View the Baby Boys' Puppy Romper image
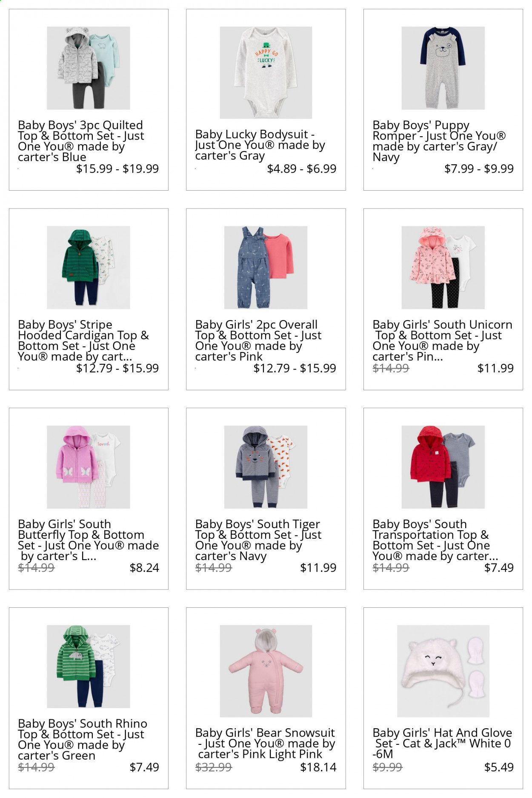Image resolution: width=532 pixels, height=798 pixels. 443,68
